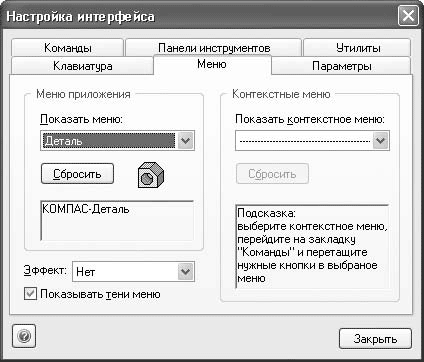This screenshot has height=362, width=424.
Task: Click the Закрыть button
Action: 375,339
